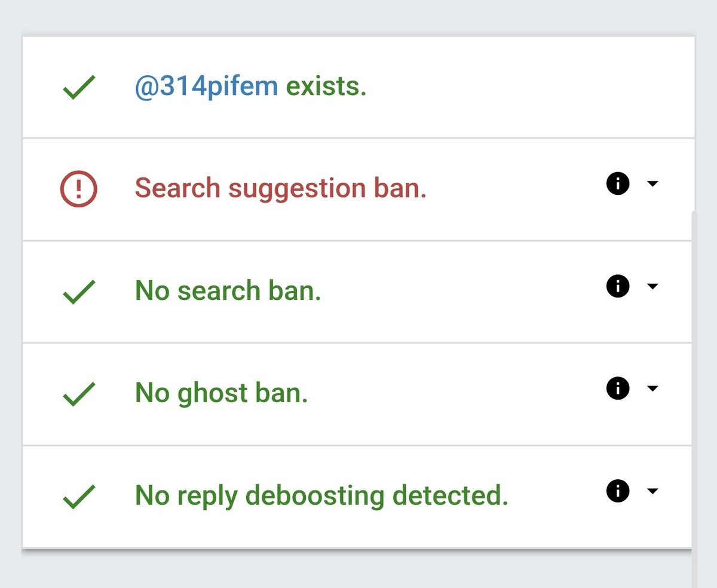Click the 'exists.' status text

(326, 87)
